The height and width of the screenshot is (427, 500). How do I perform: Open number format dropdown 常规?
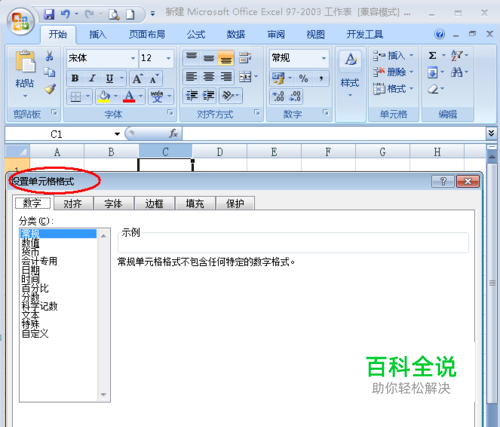[x=324, y=58]
